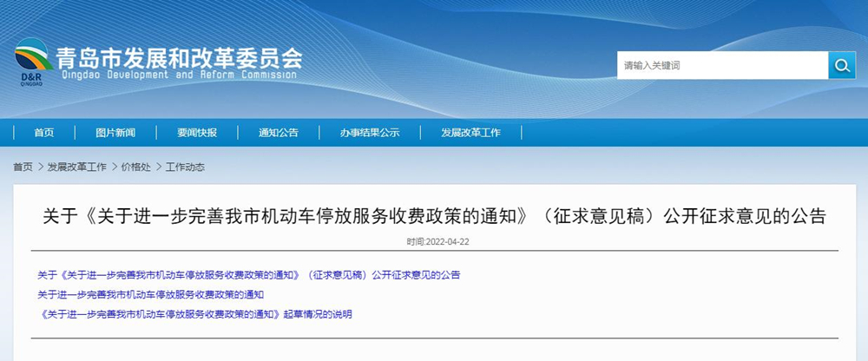
Task: Go to 要闻快报 in the navigation bar
Action: coord(197,133)
